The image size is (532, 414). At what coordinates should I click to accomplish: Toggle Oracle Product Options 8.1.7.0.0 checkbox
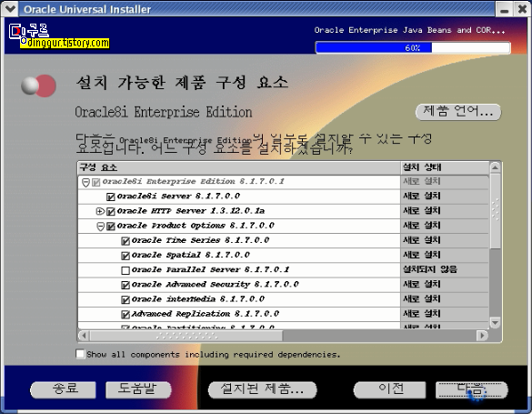coord(111,227)
